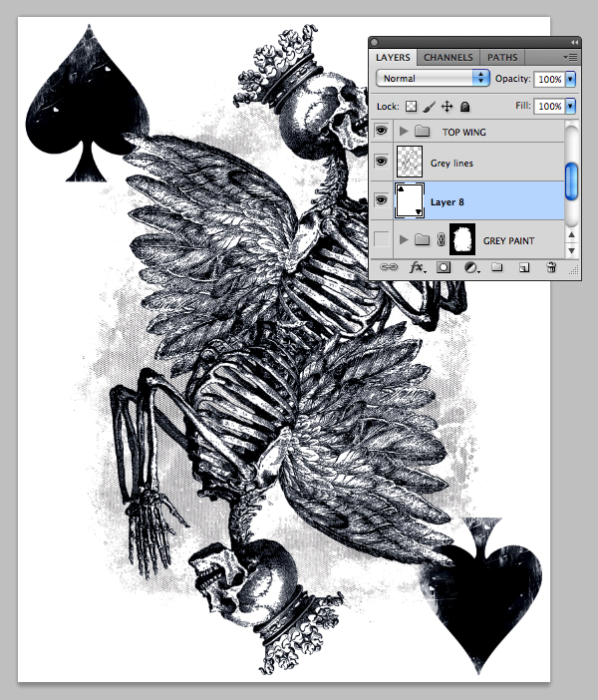This screenshot has width=598, height=700.
Task: Select the Layers tab
Action: 393,58
